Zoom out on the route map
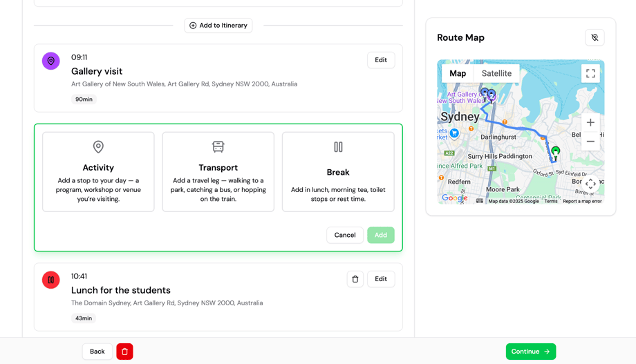The image size is (636, 364). (590, 142)
